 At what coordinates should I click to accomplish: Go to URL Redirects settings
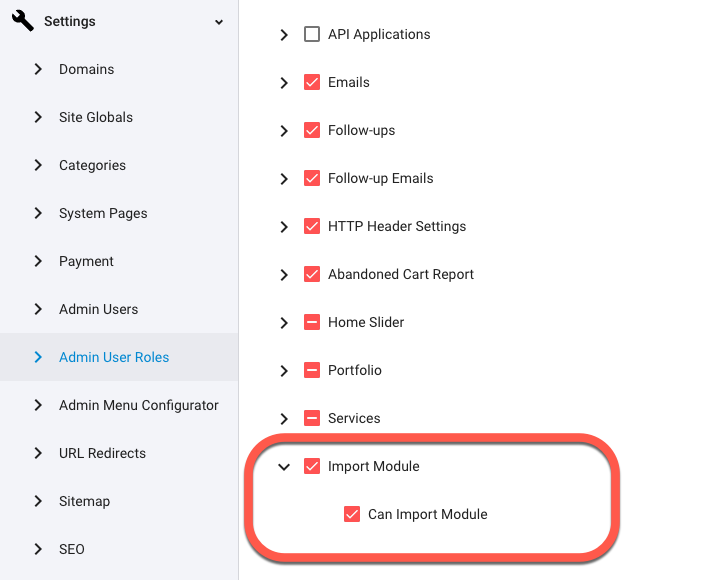(x=102, y=453)
